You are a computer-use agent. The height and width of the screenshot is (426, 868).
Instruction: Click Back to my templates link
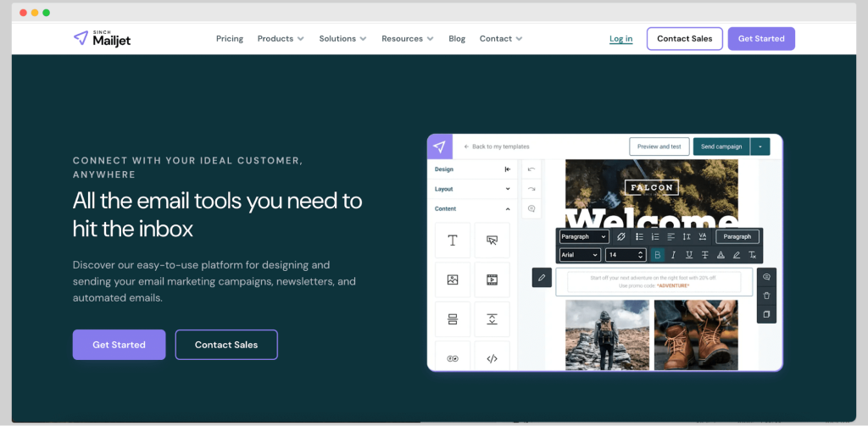[x=497, y=147]
